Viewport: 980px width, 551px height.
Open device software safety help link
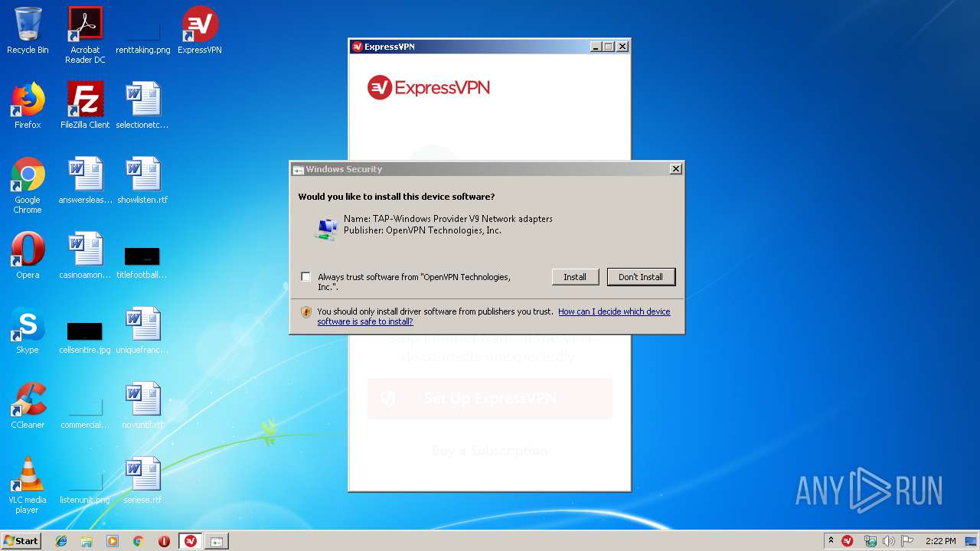coord(494,316)
